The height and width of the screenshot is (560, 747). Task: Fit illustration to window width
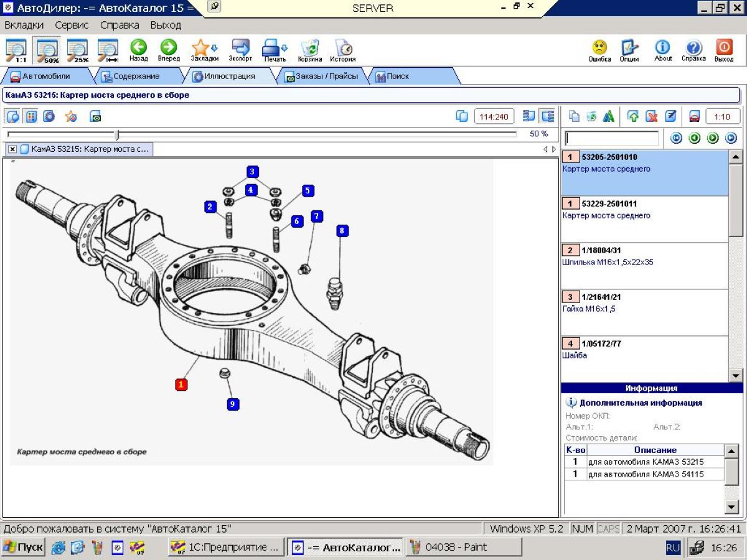click(108, 51)
